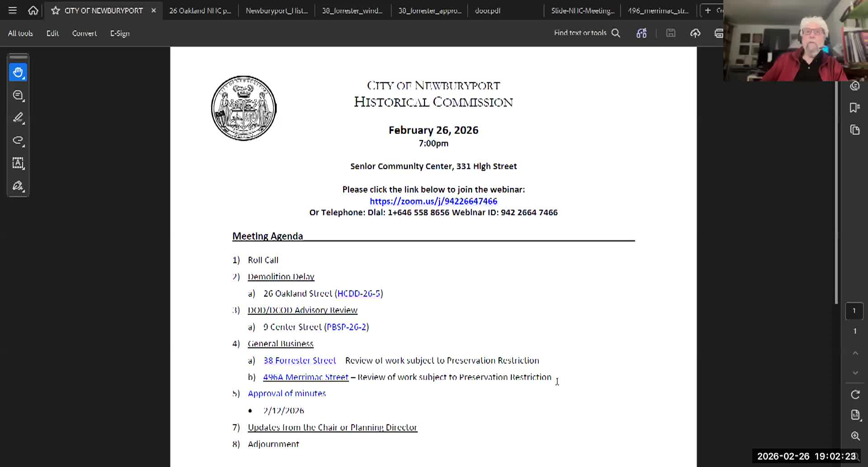Open the E-Sign menu
868x467 pixels.
coord(119,33)
